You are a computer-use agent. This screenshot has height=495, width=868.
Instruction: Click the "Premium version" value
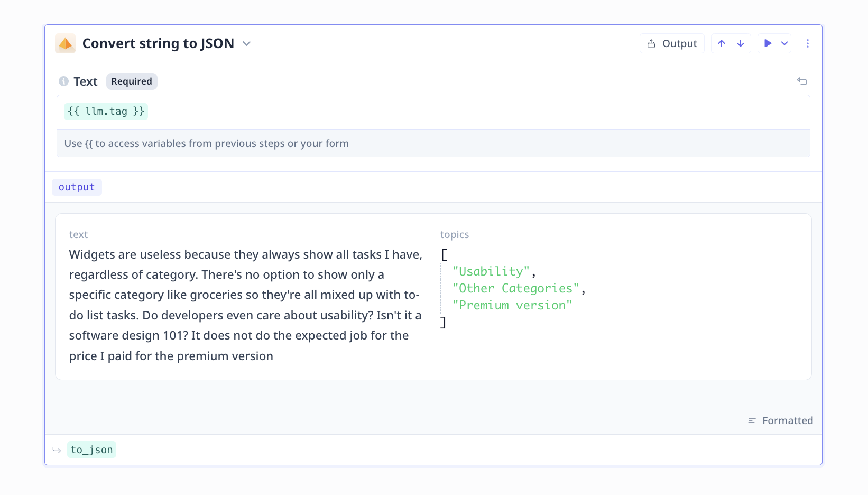[512, 305]
